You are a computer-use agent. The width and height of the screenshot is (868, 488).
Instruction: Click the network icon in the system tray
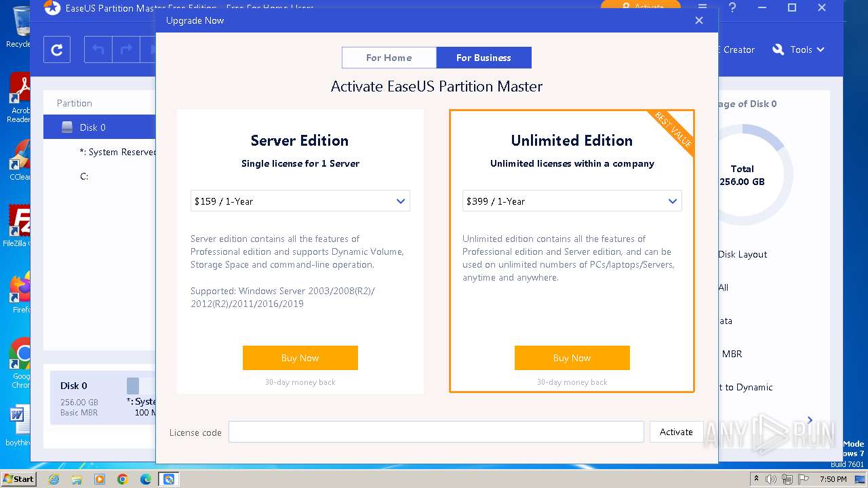coord(787,479)
